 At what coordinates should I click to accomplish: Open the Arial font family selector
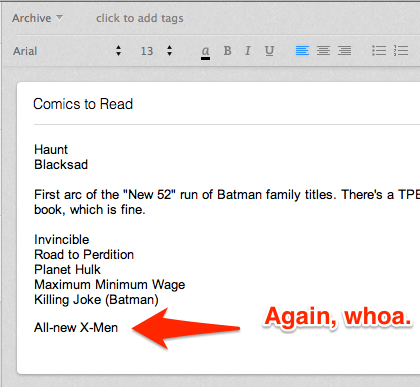point(67,51)
